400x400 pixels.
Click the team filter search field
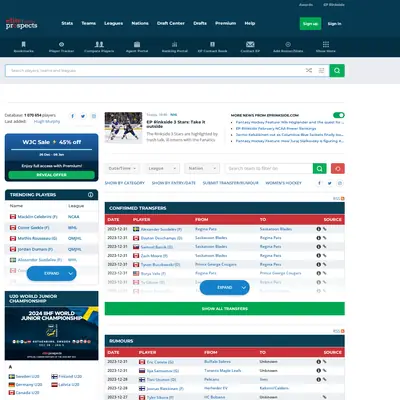click(269, 168)
